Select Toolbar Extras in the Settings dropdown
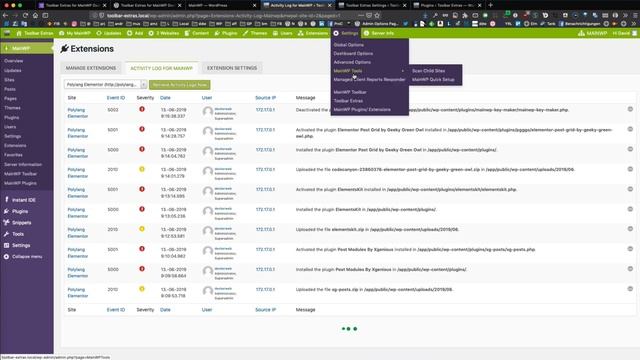 tap(348, 101)
